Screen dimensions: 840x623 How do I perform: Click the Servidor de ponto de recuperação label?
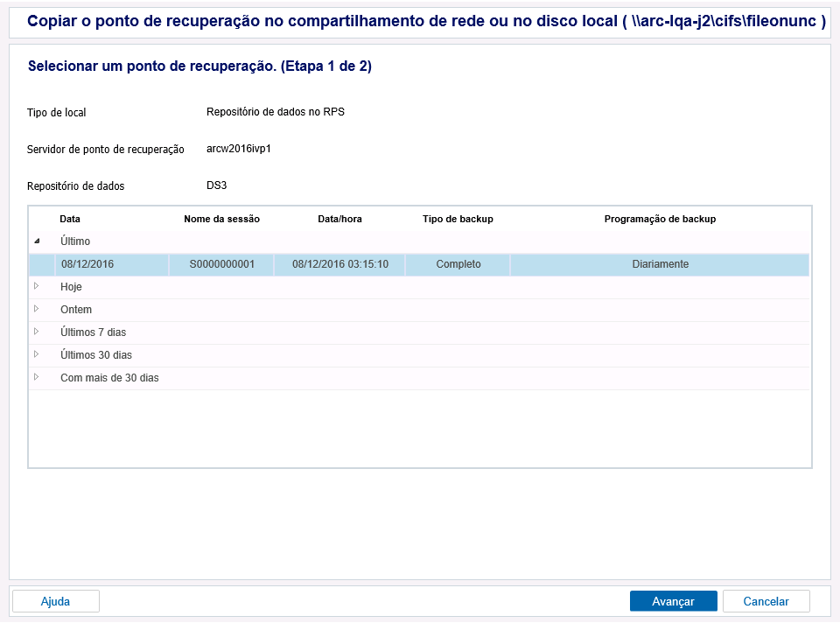[106, 150]
